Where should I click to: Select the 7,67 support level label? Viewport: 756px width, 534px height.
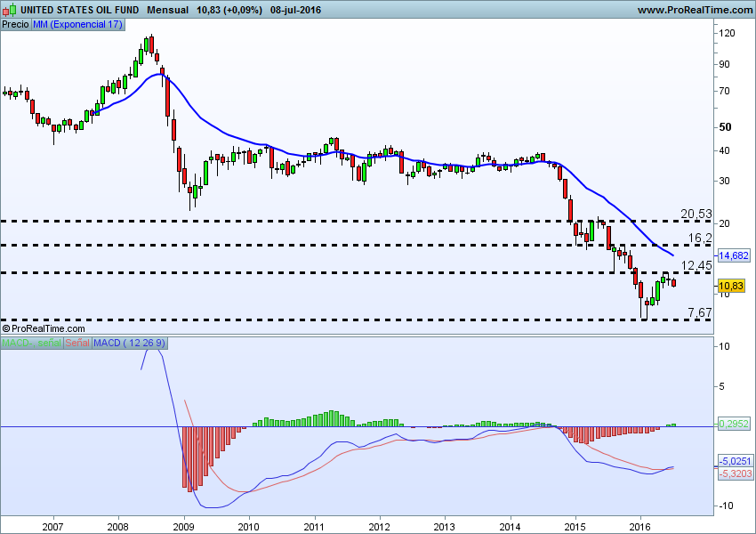coord(700,312)
